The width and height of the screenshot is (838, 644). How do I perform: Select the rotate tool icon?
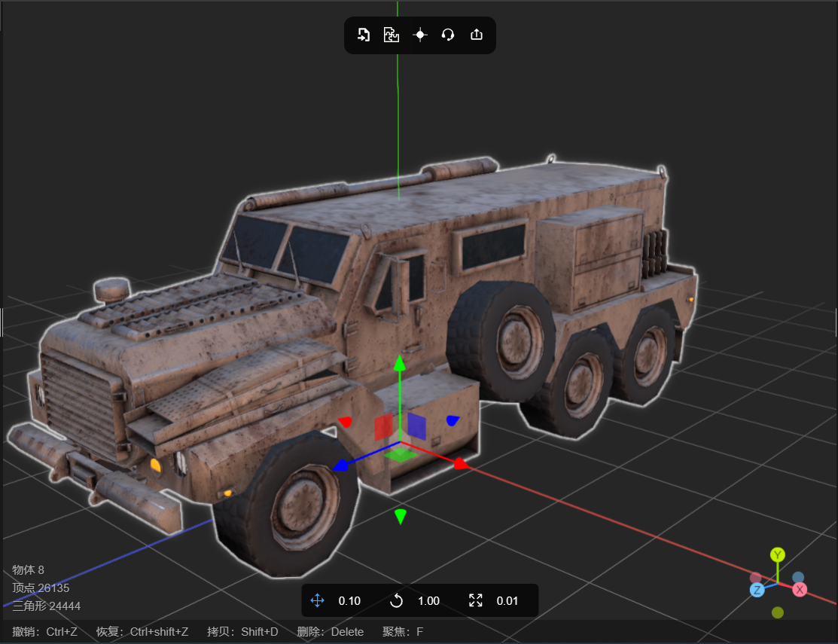pos(396,600)
